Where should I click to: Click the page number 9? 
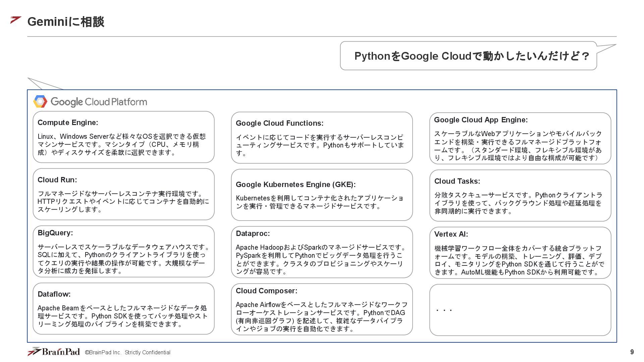click(632, 352)
